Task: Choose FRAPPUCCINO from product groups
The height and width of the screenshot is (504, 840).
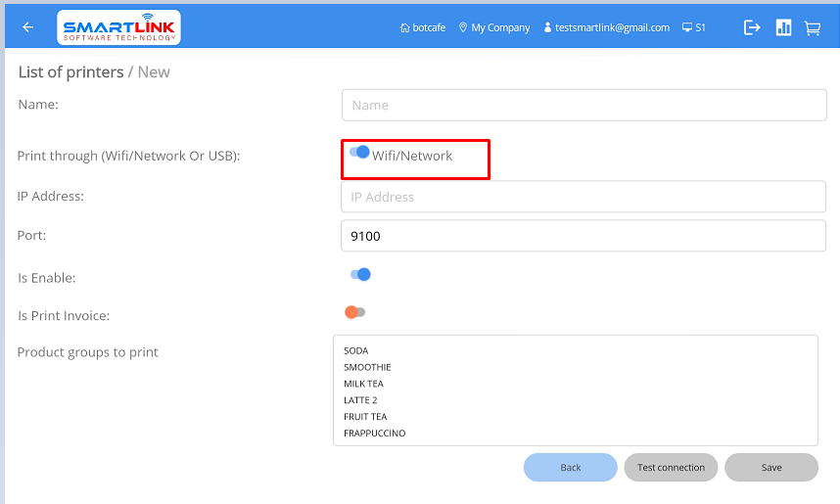Action: 374,433
